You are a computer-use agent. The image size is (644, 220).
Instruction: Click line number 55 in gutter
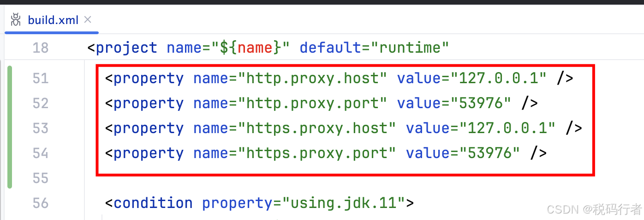tap(41, 178)
